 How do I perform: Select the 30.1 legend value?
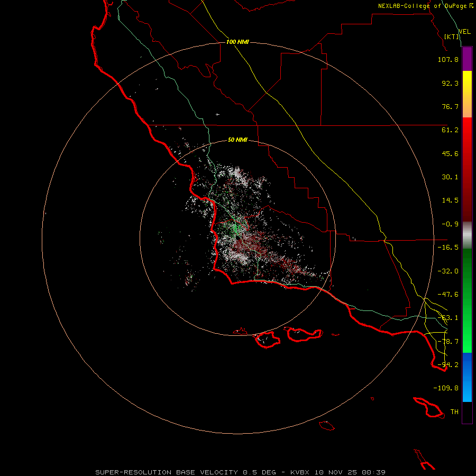tap(450, 177)
